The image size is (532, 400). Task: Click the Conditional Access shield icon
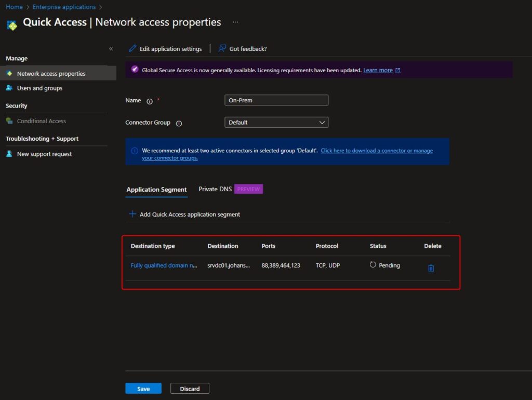[9, 121]
